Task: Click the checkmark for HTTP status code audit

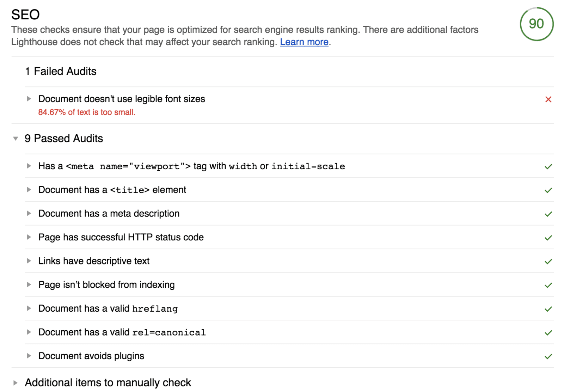Action: (548, 238)
